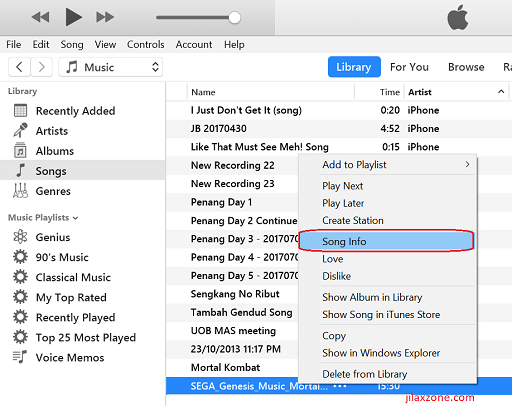Click the 90's Music gear icon
Image resolution: width=512 pixels, height=406 pixels.
point(20,257)
